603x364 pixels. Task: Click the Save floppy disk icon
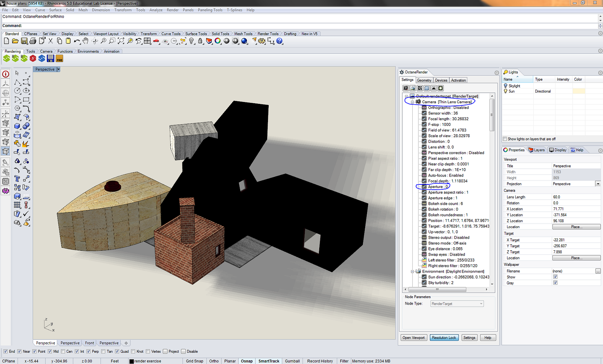click(24, 41)
